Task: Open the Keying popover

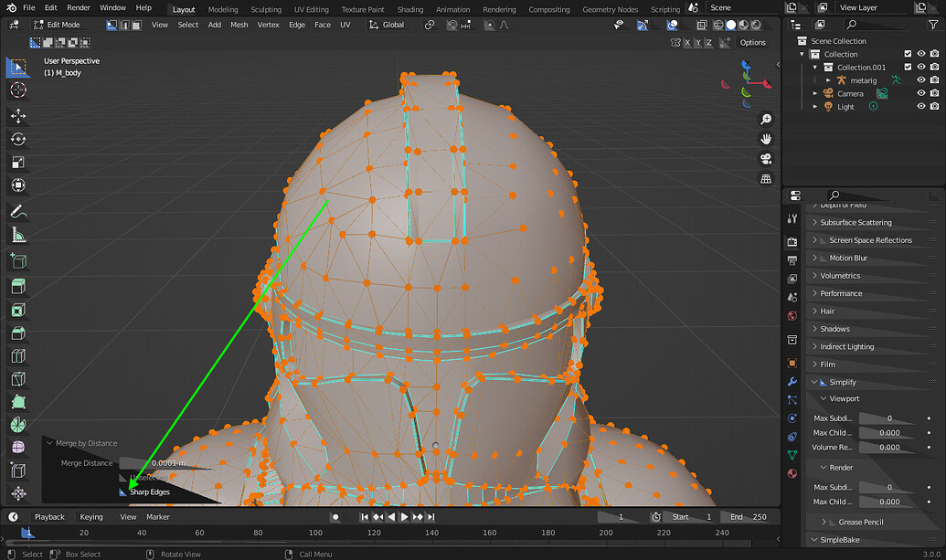Action: [x=91, y=517]
